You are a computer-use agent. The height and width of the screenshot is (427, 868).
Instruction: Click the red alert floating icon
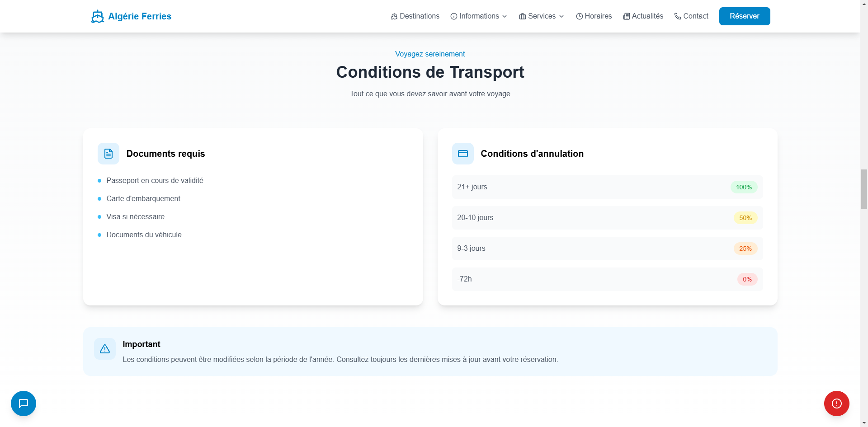point(836,403)
